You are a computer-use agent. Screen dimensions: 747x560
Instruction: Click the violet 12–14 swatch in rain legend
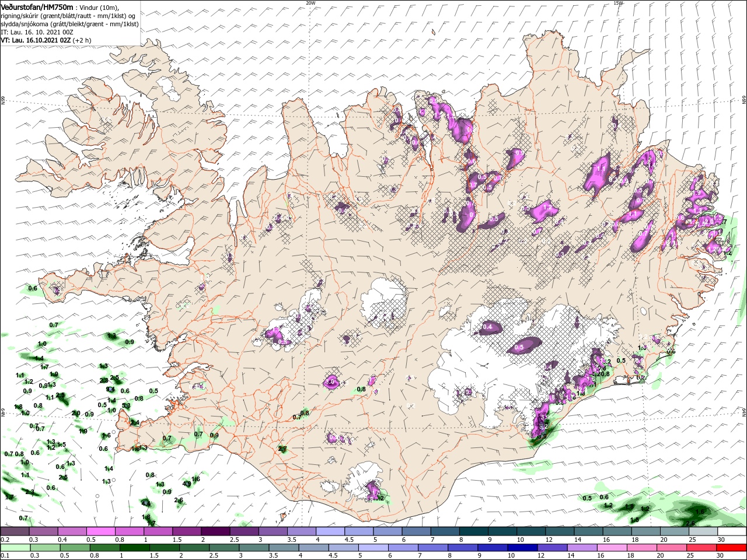(552, 548)
